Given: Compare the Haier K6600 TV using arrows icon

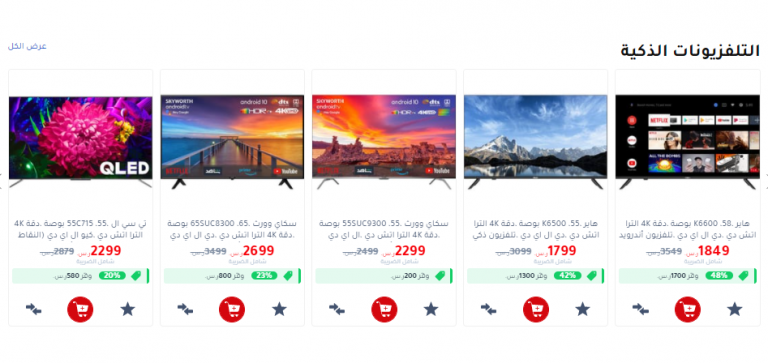Looking at the screenshot, I should (x=640, y=309).
